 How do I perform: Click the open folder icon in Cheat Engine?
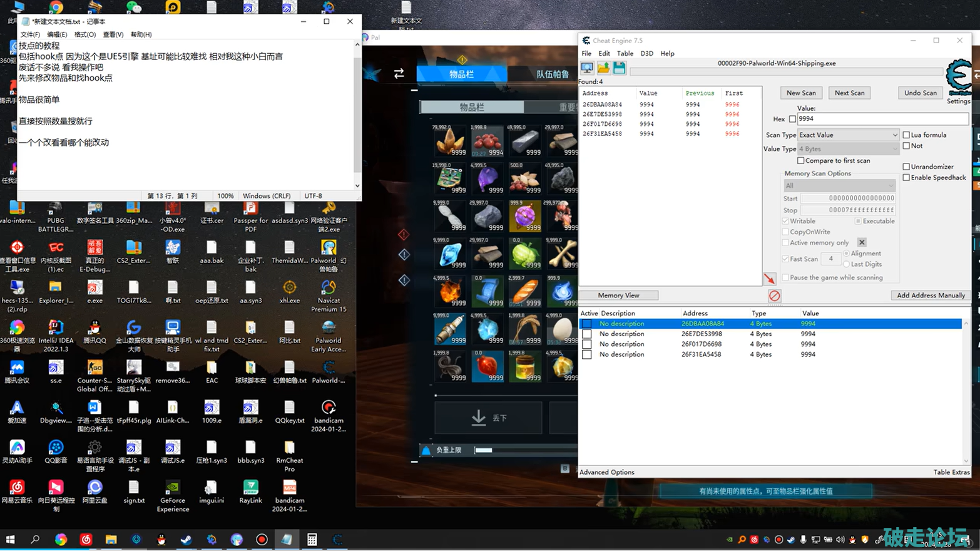603,68
